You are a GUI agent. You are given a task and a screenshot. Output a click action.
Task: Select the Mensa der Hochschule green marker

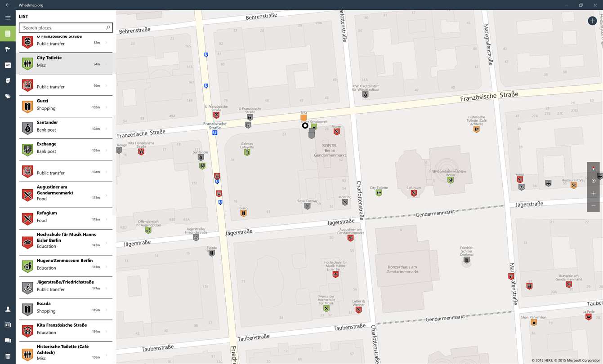pyautogui.click(x=326, y=309)
